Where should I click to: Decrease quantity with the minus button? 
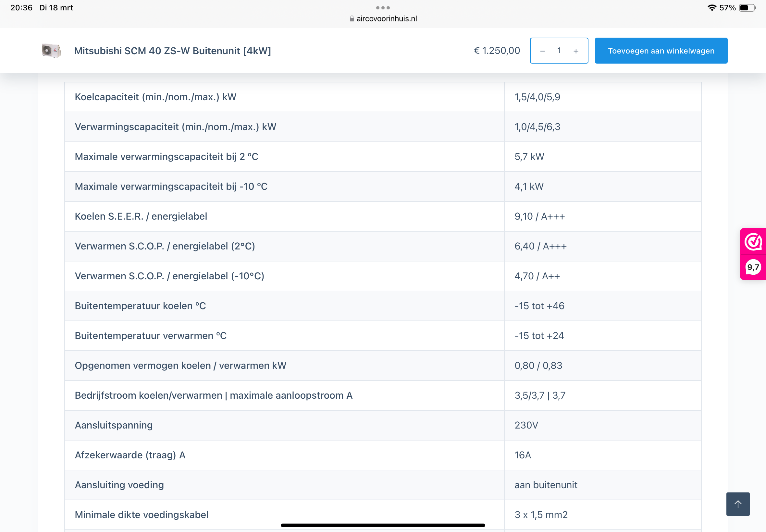click(x=542, y=51)
